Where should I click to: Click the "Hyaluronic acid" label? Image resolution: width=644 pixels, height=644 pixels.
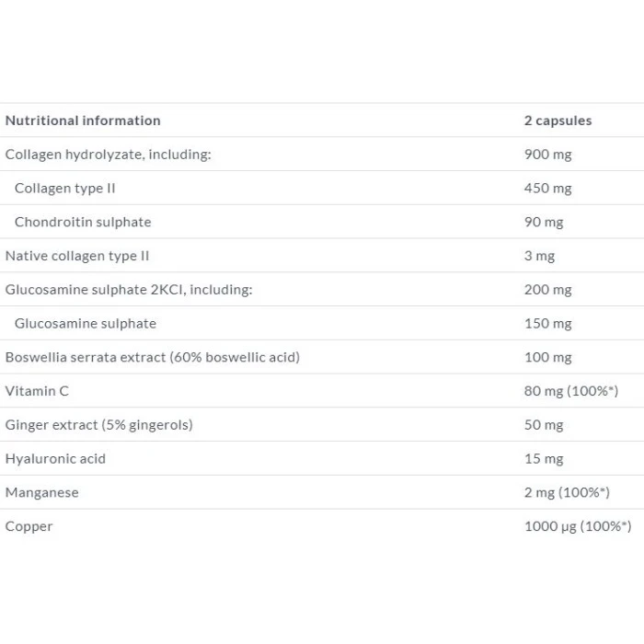[x=55, y=458]
